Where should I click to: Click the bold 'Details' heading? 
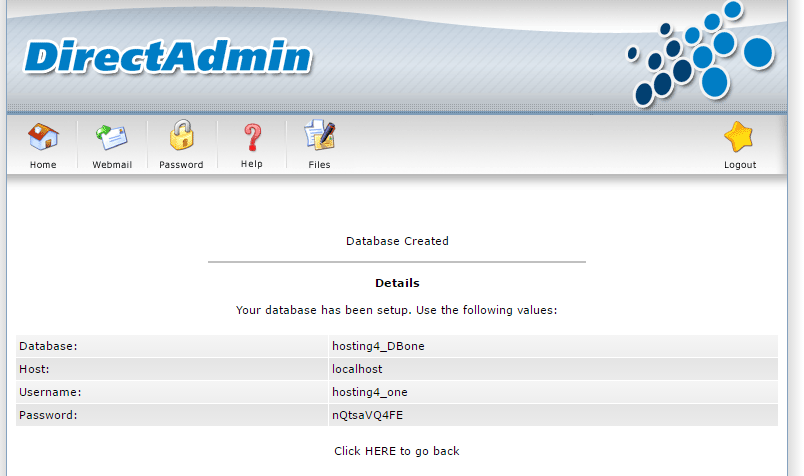tap(397, 283)
